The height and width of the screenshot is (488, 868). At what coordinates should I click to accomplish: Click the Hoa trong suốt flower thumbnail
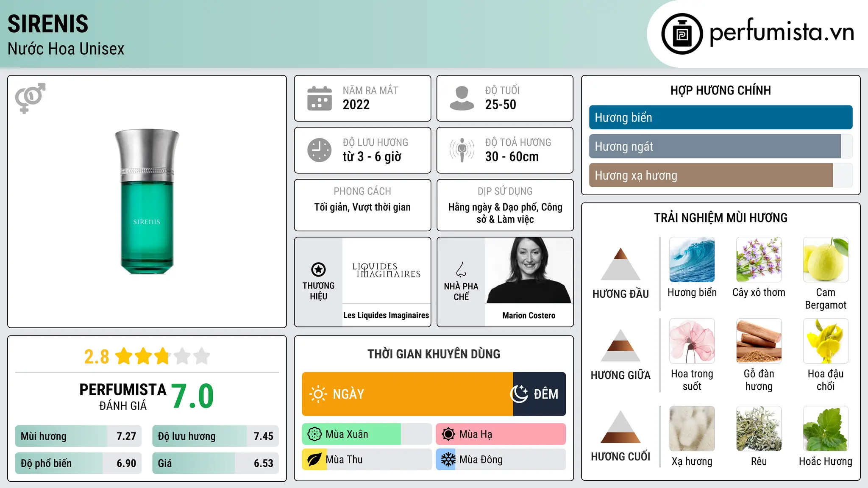[692, 341]
